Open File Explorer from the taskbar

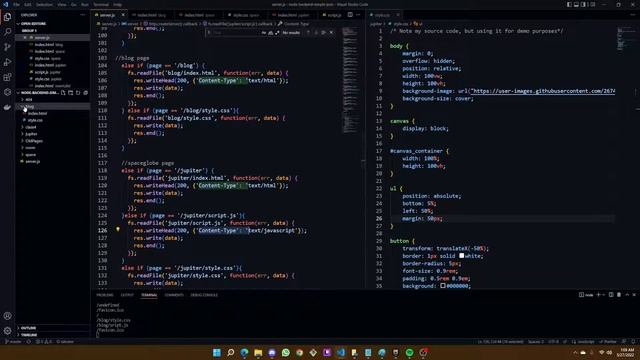(258, 353)
